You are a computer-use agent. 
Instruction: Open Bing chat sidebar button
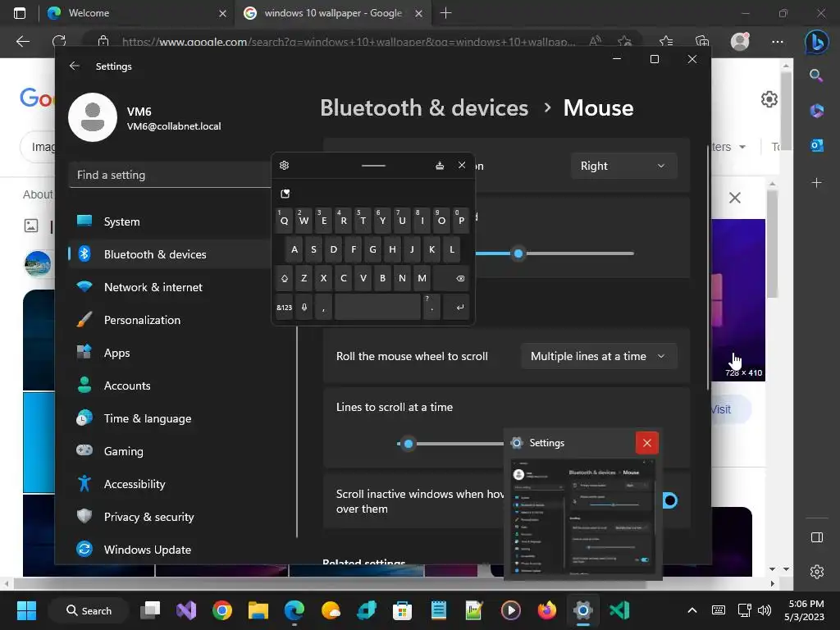816,41
